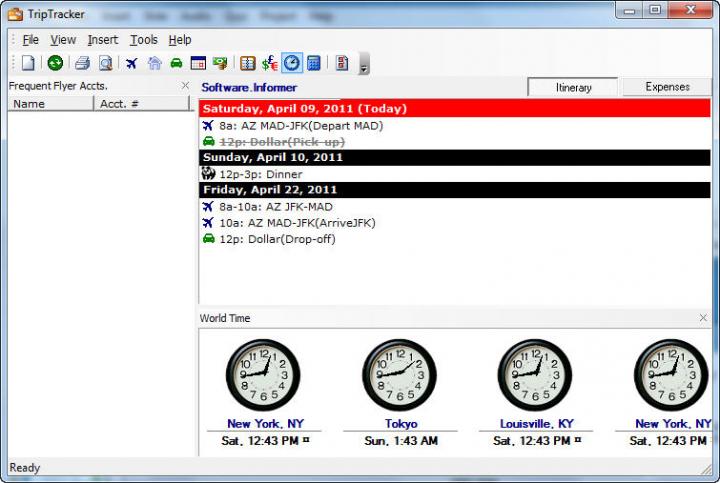Click the new document toolbar icon
The width and height of the screenshot is (720, 483).
click(x=28, y=63)
